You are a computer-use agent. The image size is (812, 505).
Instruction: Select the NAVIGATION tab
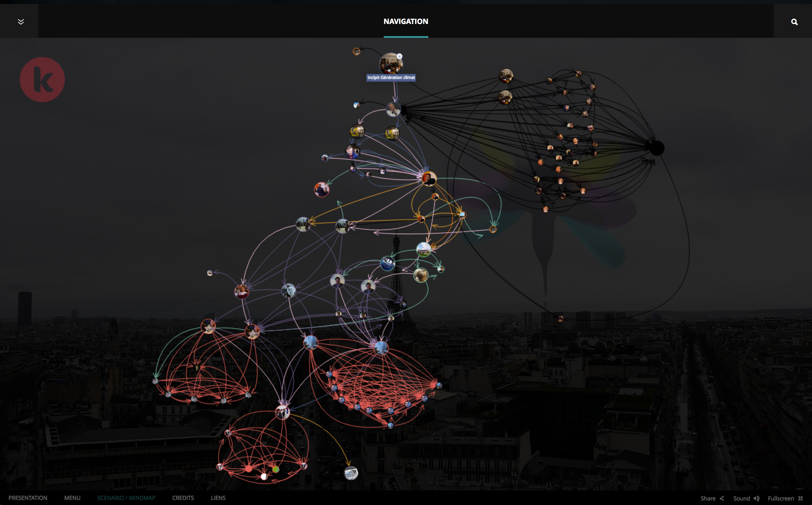pyautogui.click(x=405, y=21)
